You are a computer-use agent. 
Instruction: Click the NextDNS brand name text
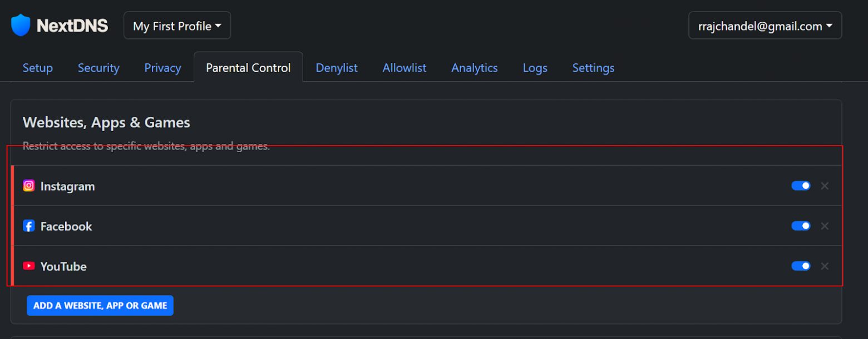pyautogui.click(x=72, y=26)
